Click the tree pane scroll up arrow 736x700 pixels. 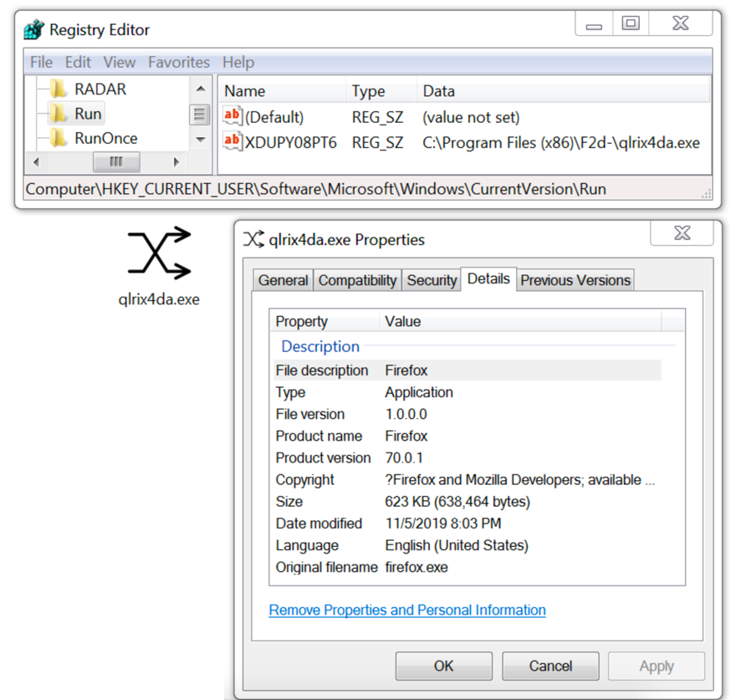click(x=200, y=89)
